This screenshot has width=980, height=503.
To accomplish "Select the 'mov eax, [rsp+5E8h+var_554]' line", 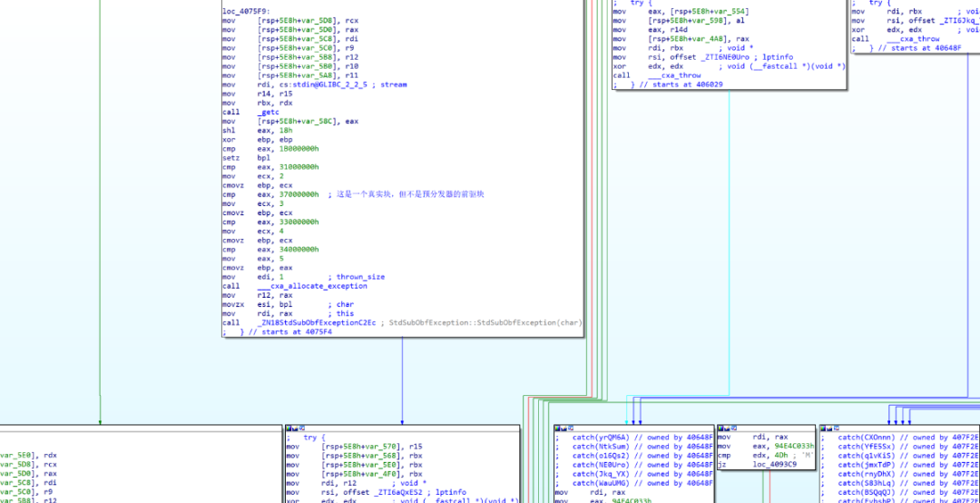I will 681,11.
